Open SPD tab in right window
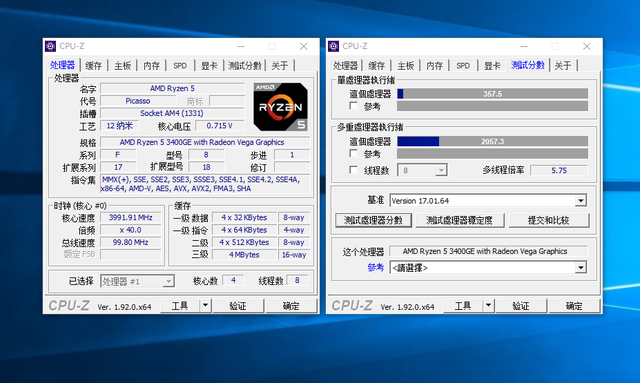The image size is (640, 383). point(463,65)
